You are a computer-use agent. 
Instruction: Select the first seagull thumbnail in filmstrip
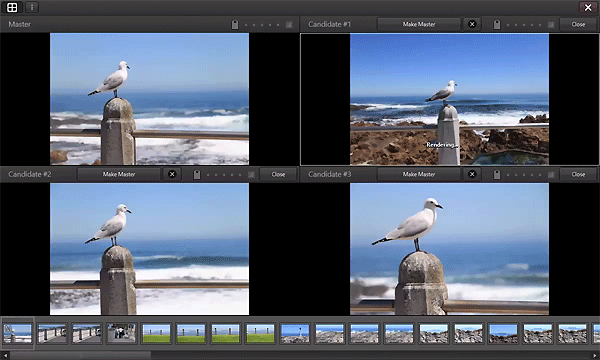point(17,333)
